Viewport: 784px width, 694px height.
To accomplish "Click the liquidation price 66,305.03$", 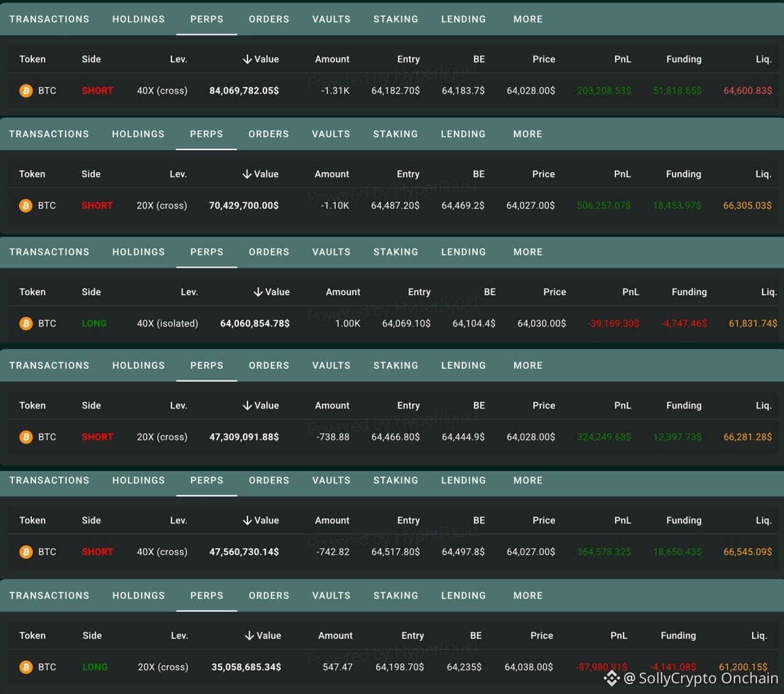I will (x=747, y=206).
